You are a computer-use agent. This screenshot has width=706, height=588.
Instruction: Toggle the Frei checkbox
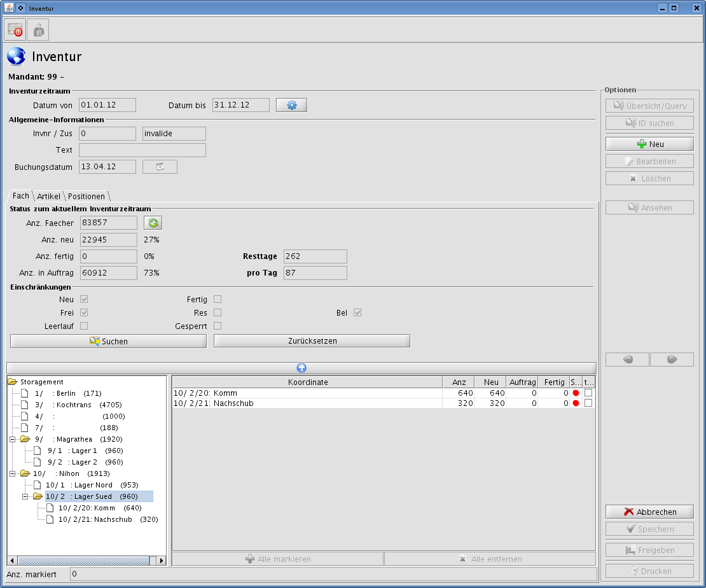84,312
